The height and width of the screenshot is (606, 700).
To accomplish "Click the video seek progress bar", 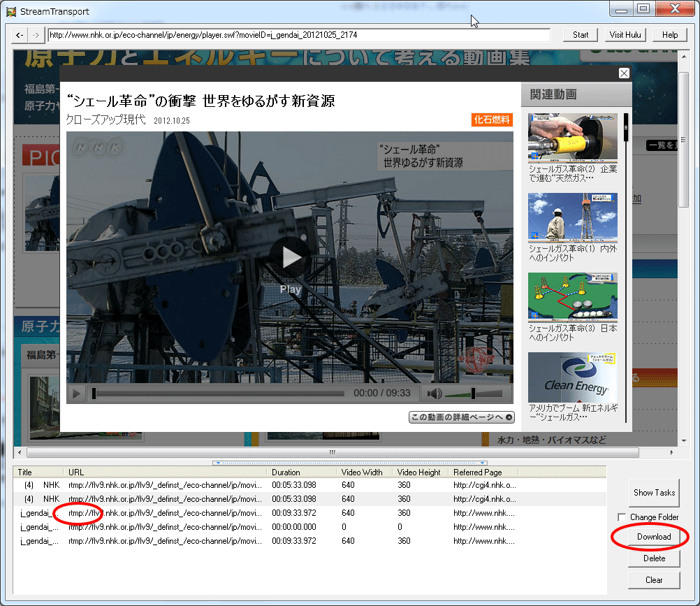I will pos(219,394).
